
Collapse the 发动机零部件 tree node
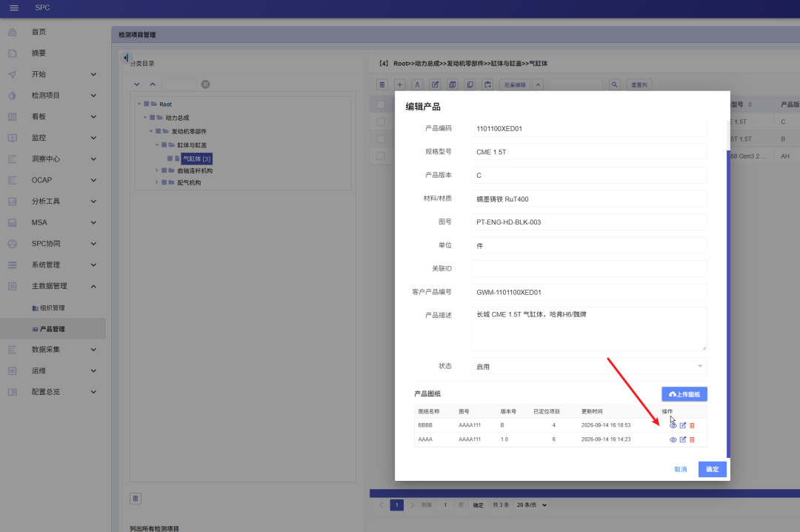151,131
